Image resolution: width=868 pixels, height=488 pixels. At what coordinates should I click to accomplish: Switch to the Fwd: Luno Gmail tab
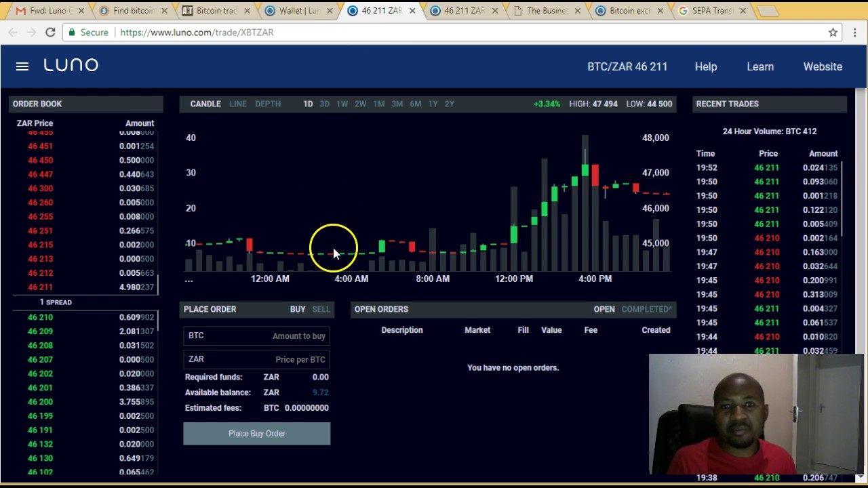47,11
